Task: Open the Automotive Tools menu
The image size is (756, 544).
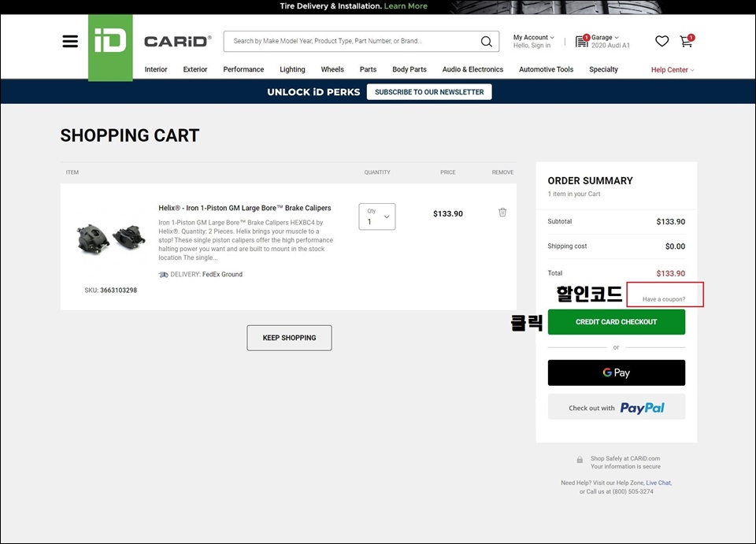Action: tap(547, 69)
